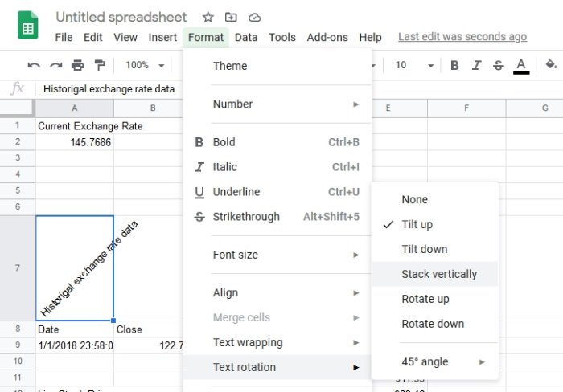Screen dimensions: 563x392
Task: Click the print icon in toolbar
Action: [x=77, y=66]
